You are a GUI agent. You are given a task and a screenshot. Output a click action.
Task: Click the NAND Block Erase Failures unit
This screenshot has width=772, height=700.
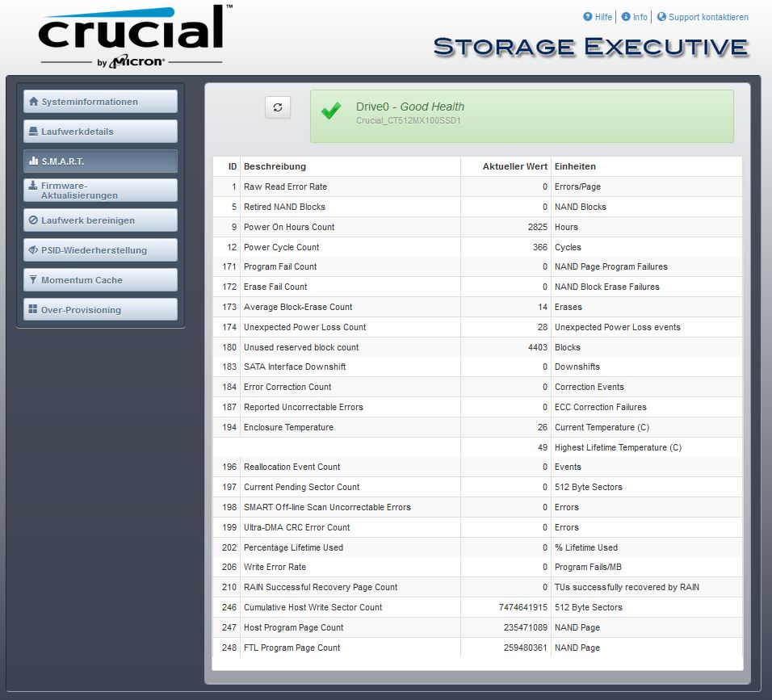pyautogui.click(x=606, y=287)
